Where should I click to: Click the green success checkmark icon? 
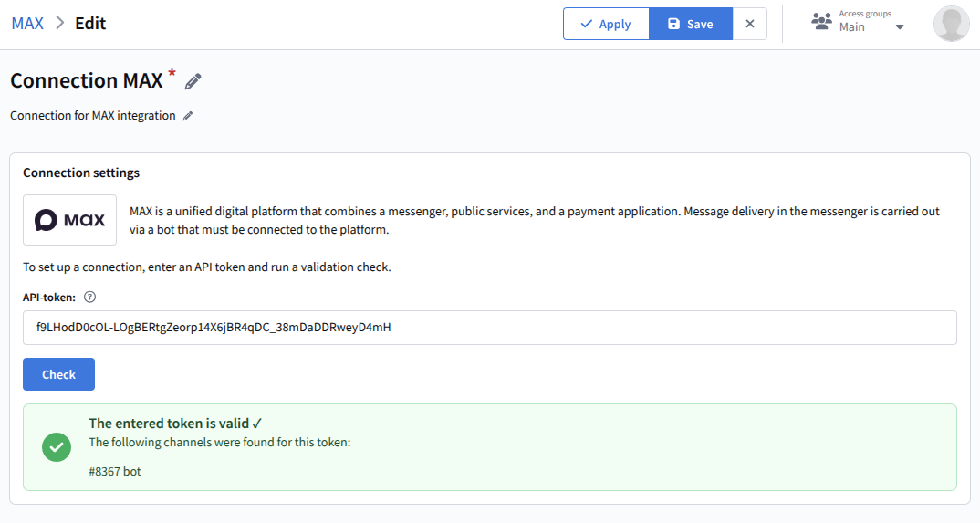57,447
